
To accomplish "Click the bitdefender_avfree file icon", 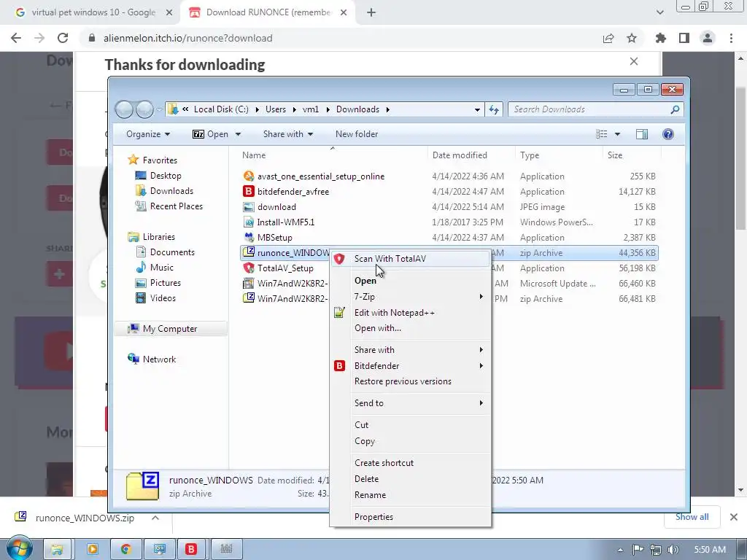I will (x=249, y=192).
